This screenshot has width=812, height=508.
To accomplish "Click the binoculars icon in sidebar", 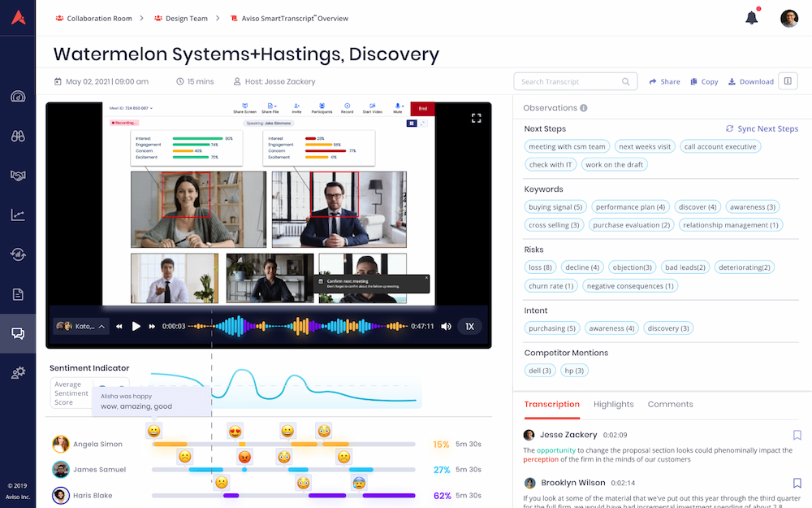I will (18, 137).
